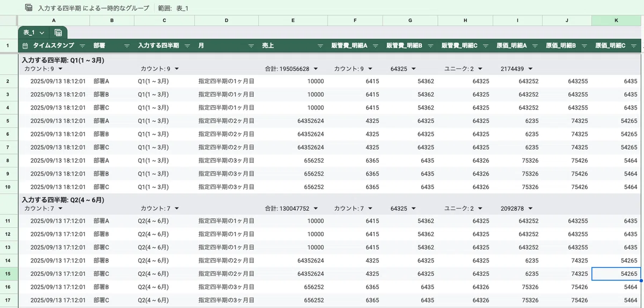
Task: Open カウント: 7 dropdown in 販管費_明細A column
Action: tap(370, 208)
